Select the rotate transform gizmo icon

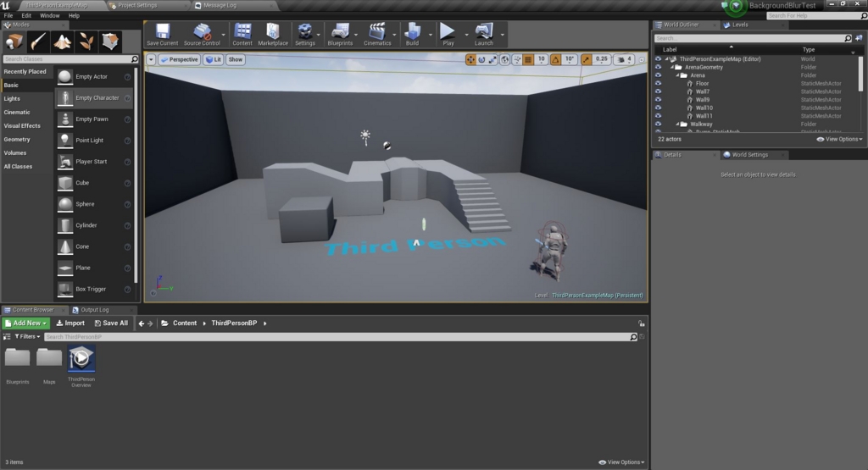[481, 59]
